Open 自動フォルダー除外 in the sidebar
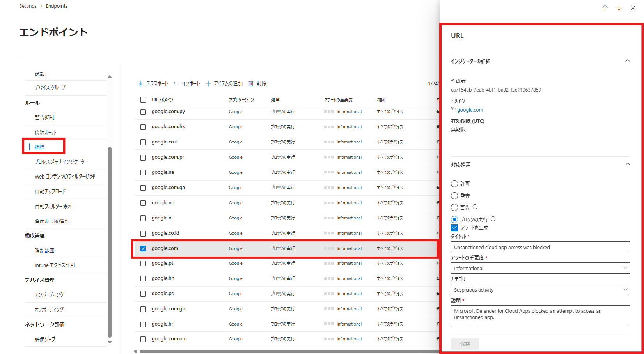The width and height of the screenshot is (644, 354). (x=53, y=206)
